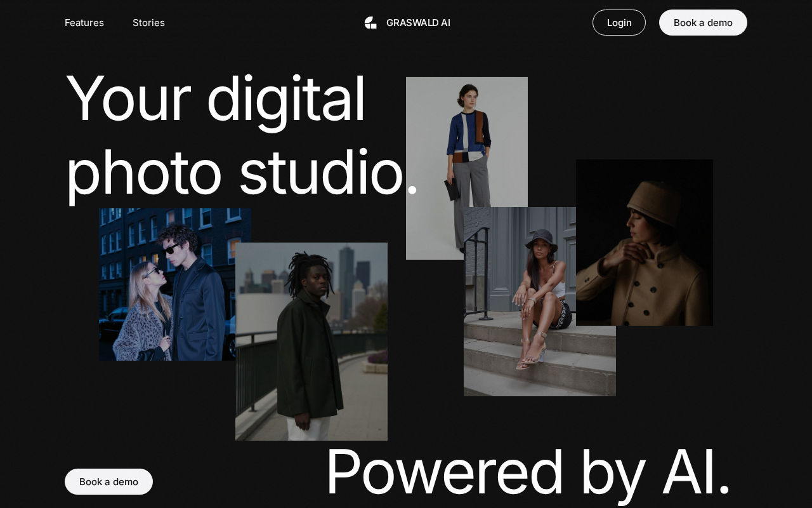Click Book a demo beneath the photo collage
Screen dimensions: 812x508
tap(108, 481)
